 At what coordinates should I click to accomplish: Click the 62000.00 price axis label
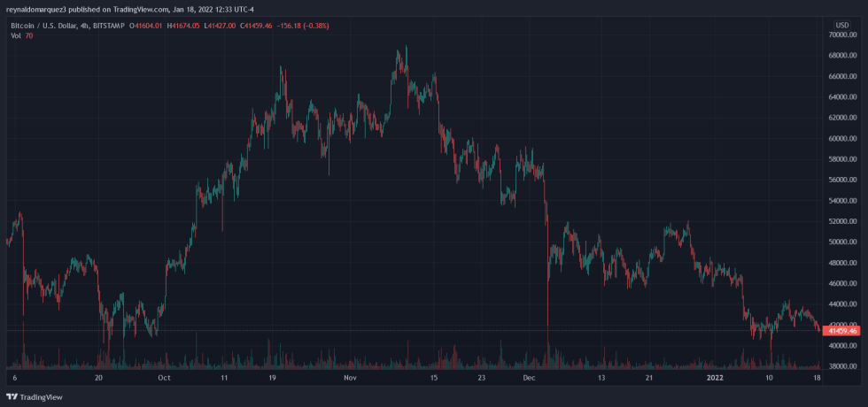pyautogui.click(x=841, y=118)
